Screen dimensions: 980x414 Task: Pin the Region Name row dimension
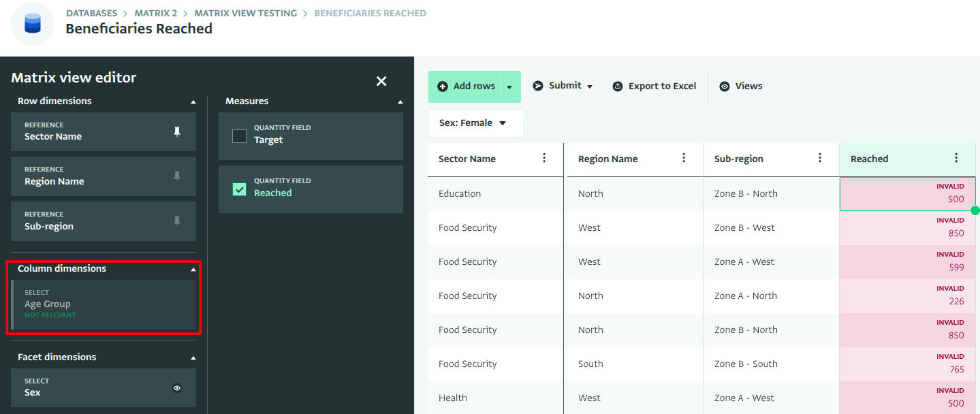(177, 176)
